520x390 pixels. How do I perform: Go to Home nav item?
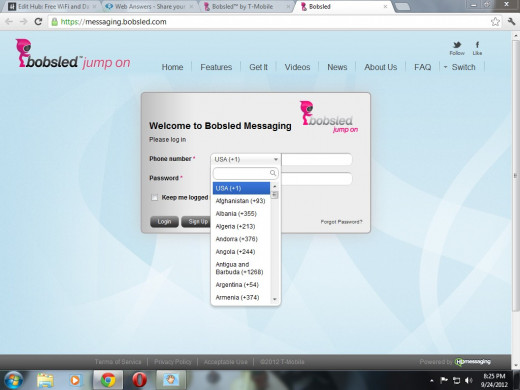tap(172, 67)
